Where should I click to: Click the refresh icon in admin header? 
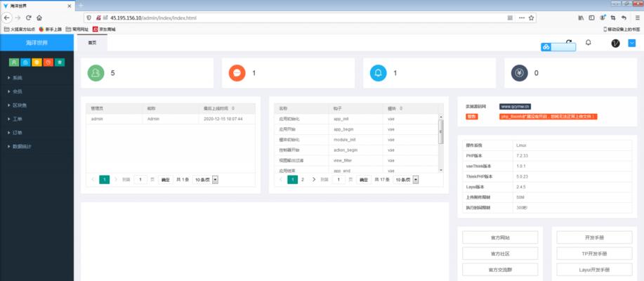569,41
